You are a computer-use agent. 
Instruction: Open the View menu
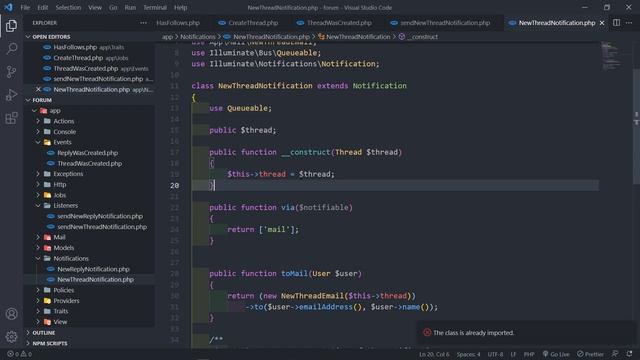tap(95, 7)
